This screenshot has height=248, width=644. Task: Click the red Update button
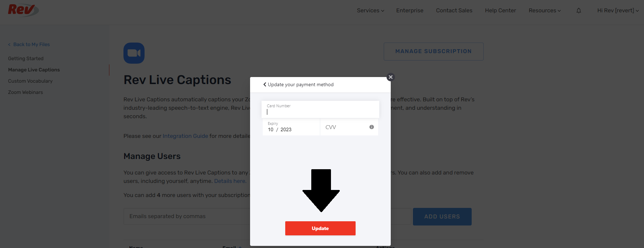[320, 228]
